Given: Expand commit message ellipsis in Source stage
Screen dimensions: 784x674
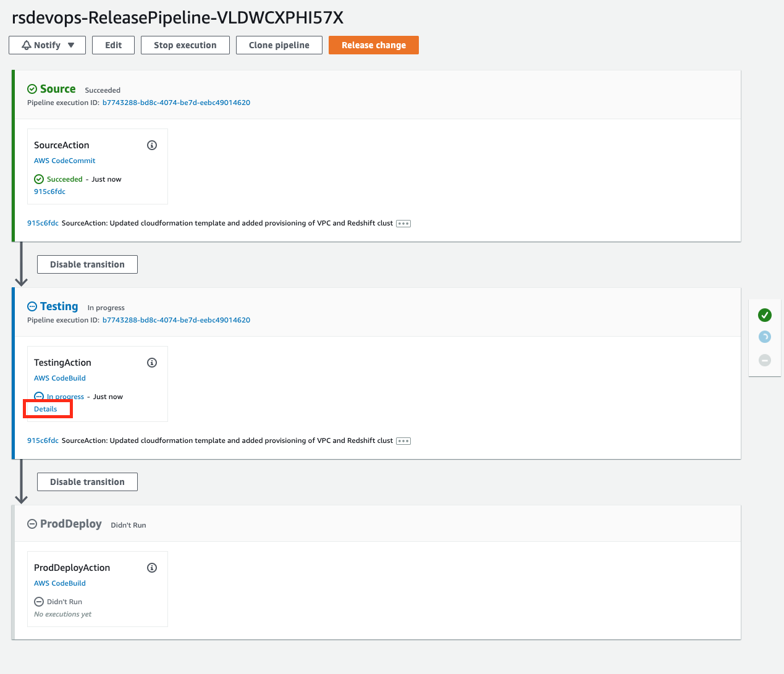Looking at the screenshot, I should pyautogui.click(x=403, y=224).
